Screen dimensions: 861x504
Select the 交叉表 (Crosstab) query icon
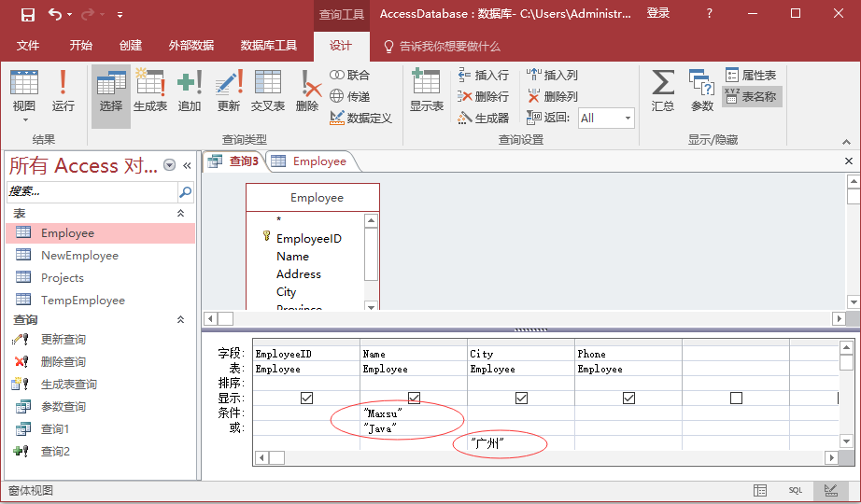point(268,91)
